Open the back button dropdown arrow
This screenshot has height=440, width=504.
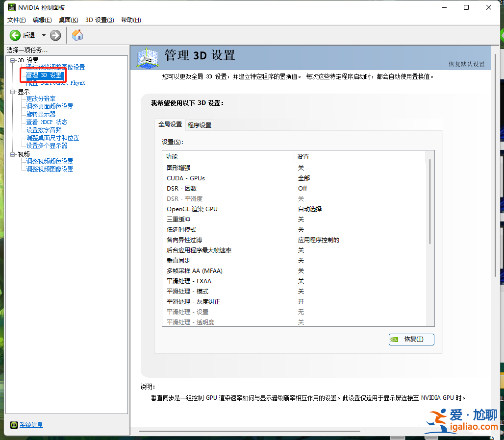(x=43, y=35)
